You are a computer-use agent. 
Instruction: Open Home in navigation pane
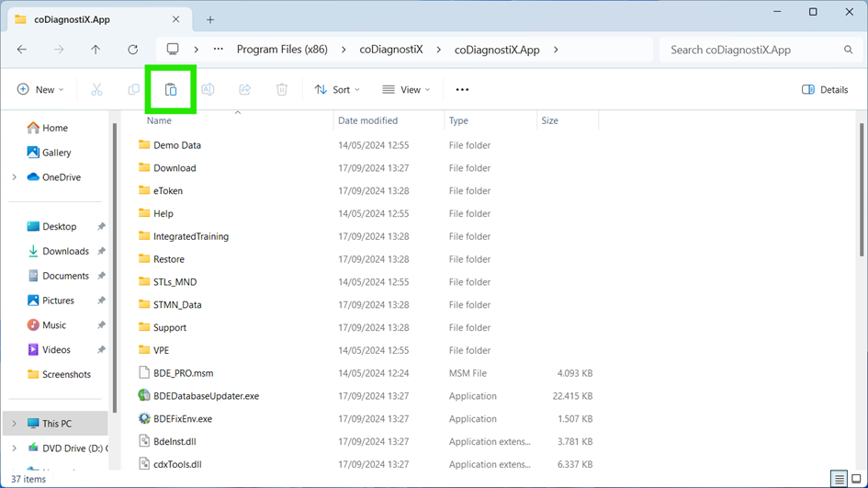[55, 128]
